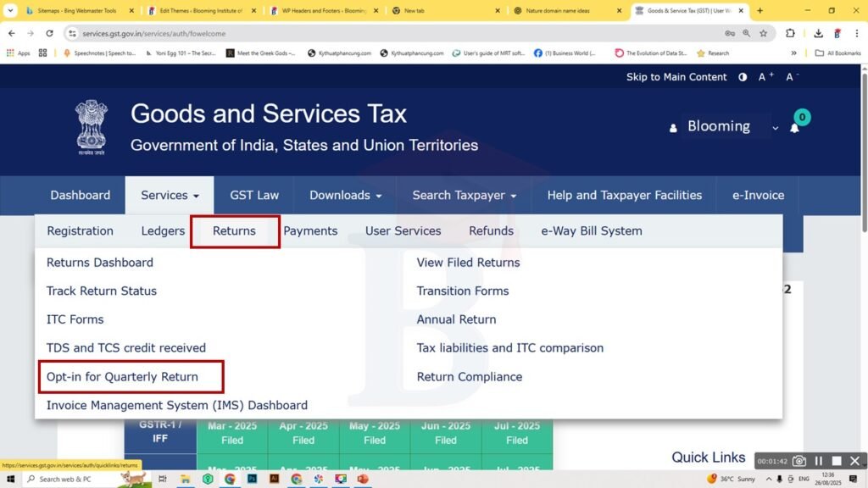Click the zoom magnifier in address bar

[x=746, y=33]
